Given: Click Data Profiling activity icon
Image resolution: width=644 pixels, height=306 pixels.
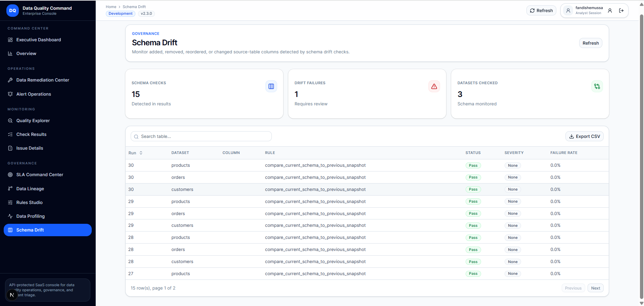Looking at the screenshot, I should click(x=10, y=216).
